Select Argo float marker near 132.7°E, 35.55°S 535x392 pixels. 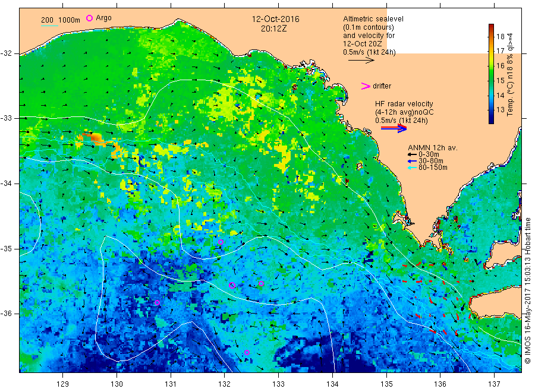[x=261, y=283]
